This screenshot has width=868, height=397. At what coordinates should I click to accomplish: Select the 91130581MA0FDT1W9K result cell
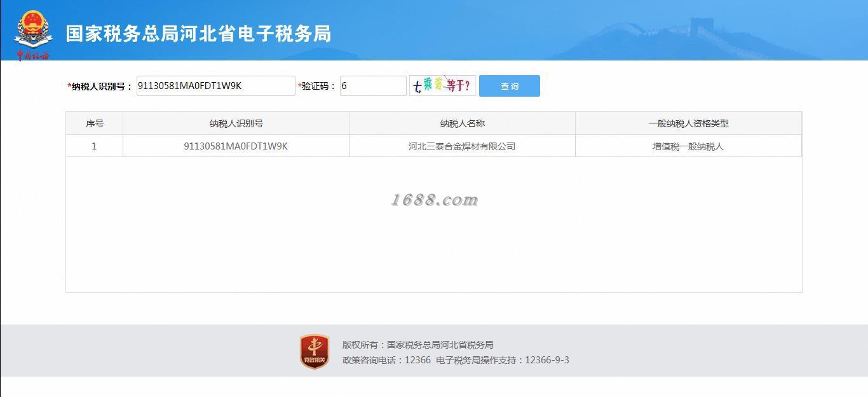click(236, 146)
